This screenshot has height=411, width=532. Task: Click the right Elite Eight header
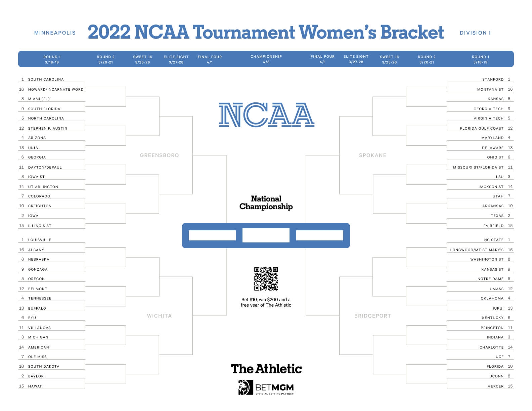(x=356, y=59)
